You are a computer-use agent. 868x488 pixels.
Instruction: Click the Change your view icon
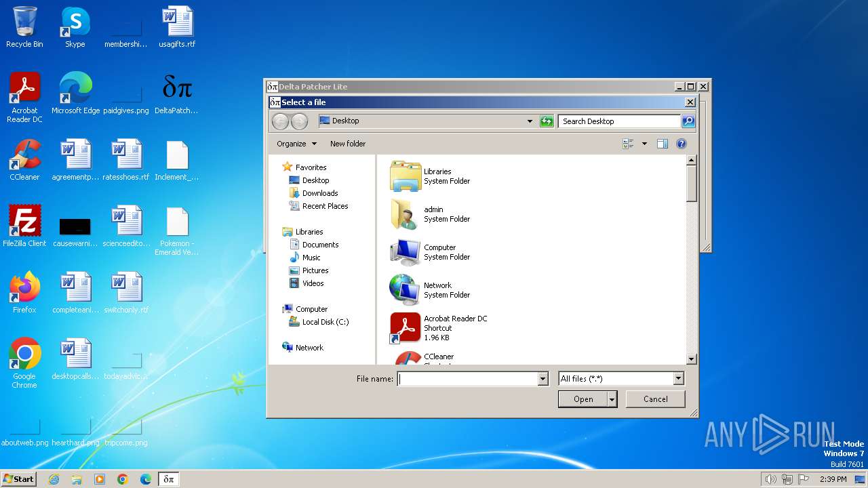[628, 144]
